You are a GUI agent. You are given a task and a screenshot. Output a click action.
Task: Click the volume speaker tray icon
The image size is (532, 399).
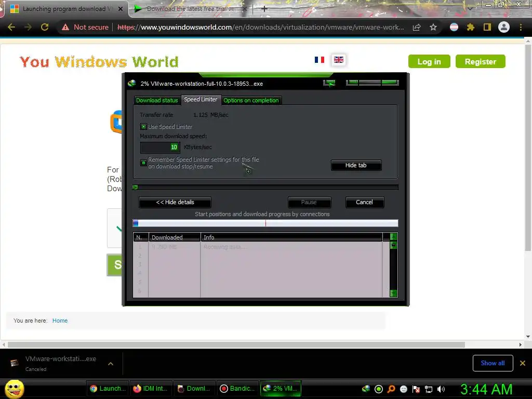[x=441, y=389]
